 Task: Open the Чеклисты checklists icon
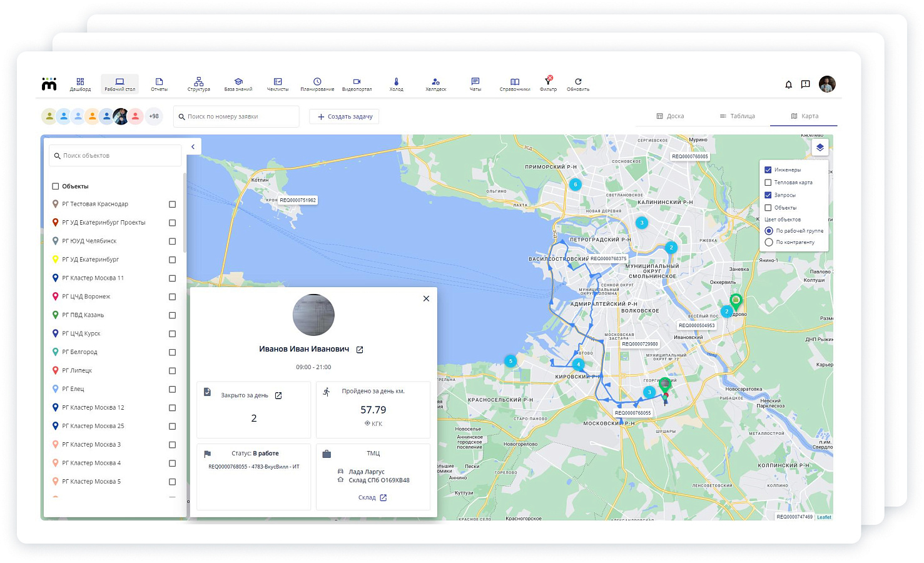pos(278,84)
